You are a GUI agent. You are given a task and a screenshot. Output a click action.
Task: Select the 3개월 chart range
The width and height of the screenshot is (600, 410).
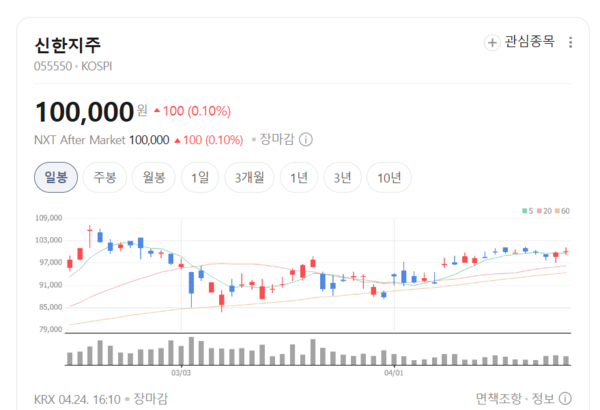pyautogui.click(x=249, y=178)
